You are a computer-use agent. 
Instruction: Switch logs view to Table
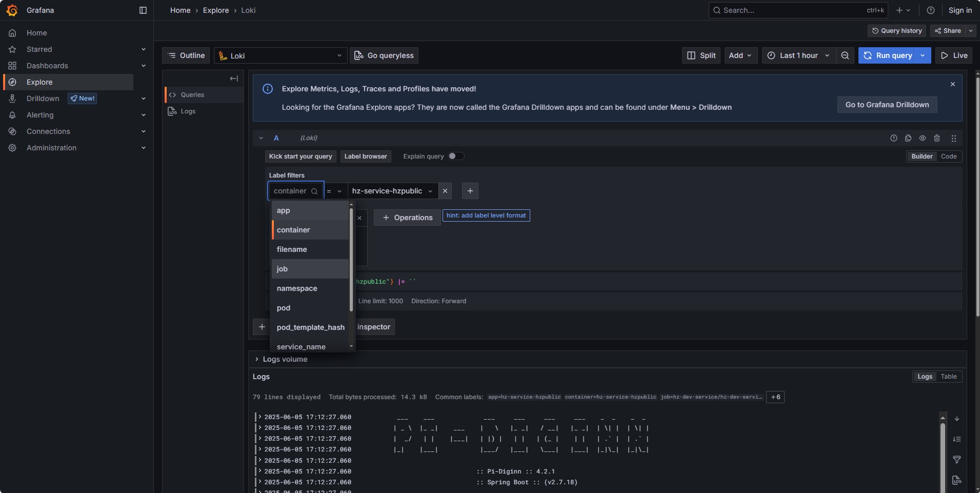[x=948, y=377]
